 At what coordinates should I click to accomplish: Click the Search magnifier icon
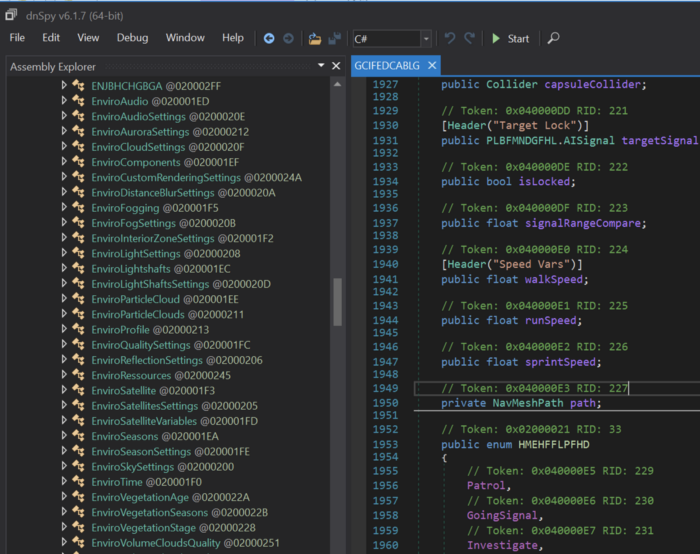coord(553,38)
